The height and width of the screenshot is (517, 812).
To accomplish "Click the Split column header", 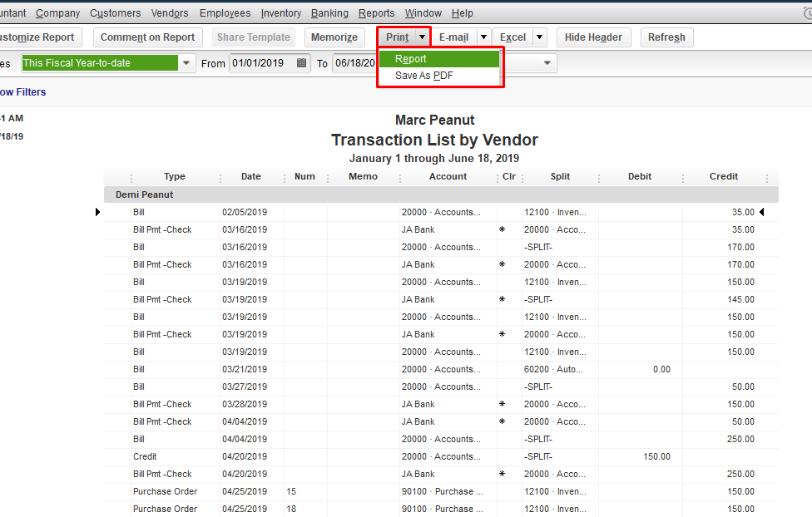I will point(560,176).
